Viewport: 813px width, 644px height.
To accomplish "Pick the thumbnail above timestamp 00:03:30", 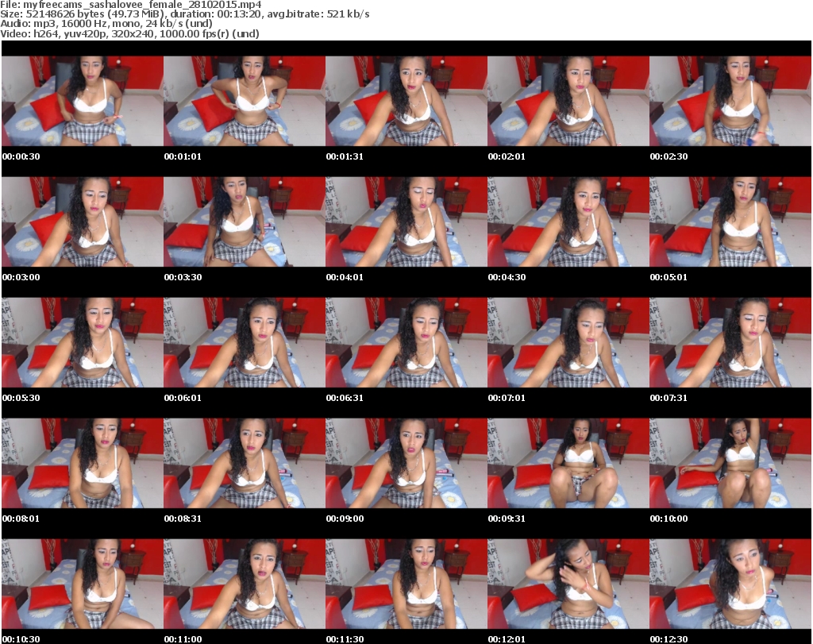I will click(245, 222).
